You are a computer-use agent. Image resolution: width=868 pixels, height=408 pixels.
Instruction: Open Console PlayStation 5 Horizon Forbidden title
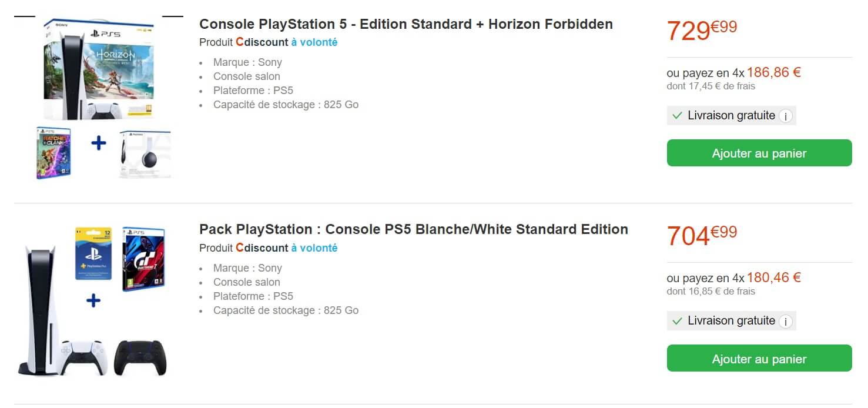(405, 24)
